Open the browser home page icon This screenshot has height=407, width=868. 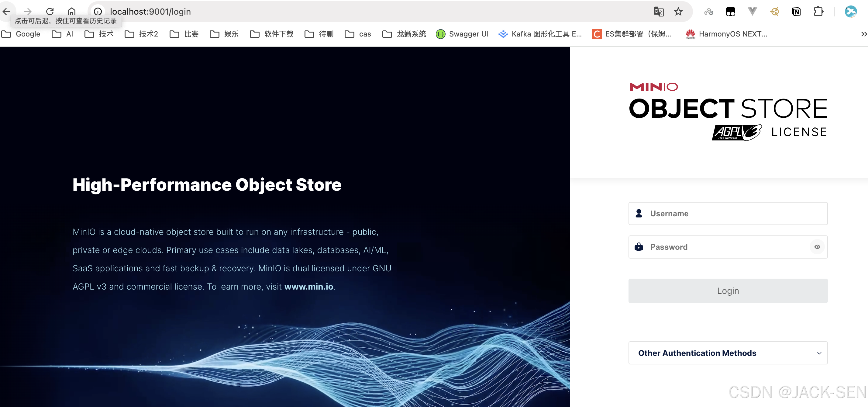click(71, 12)
